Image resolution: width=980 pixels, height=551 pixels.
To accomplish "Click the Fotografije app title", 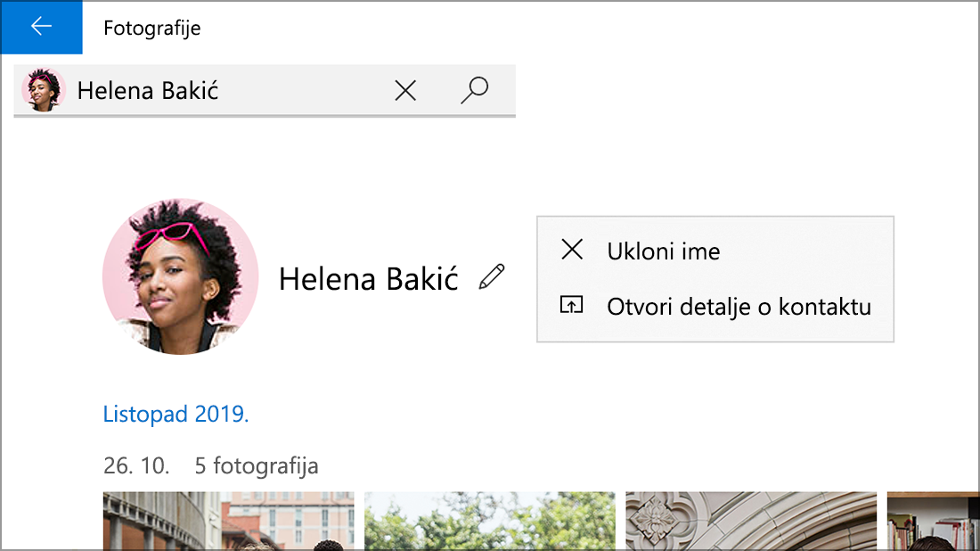I will pos(151,29).
